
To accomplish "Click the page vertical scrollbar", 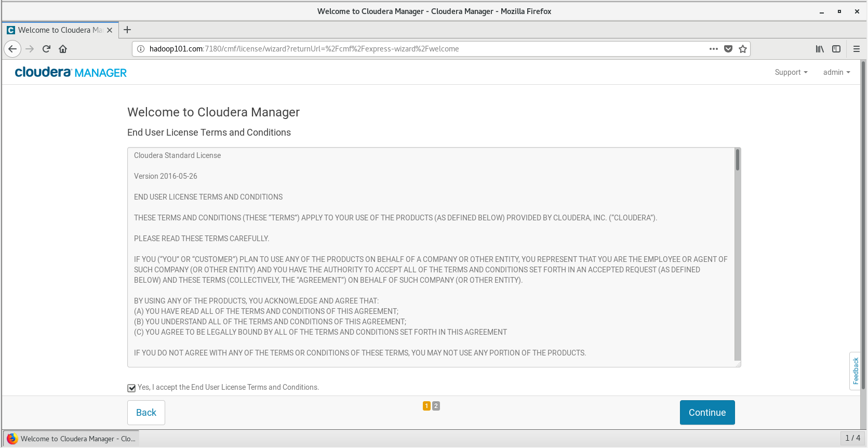I will pyautogui.click(x=863, y=225).
